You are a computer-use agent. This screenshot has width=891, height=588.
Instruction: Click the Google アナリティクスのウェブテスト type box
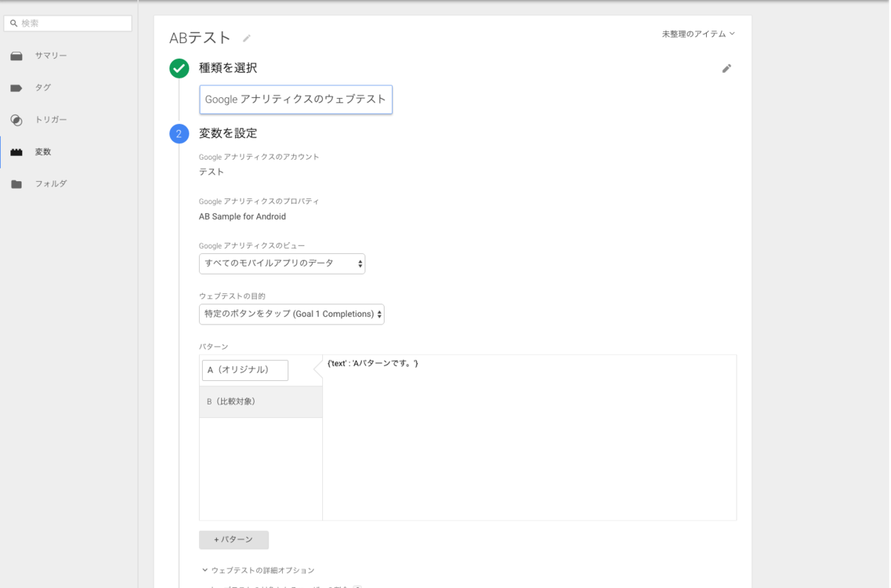pos(296,99)
